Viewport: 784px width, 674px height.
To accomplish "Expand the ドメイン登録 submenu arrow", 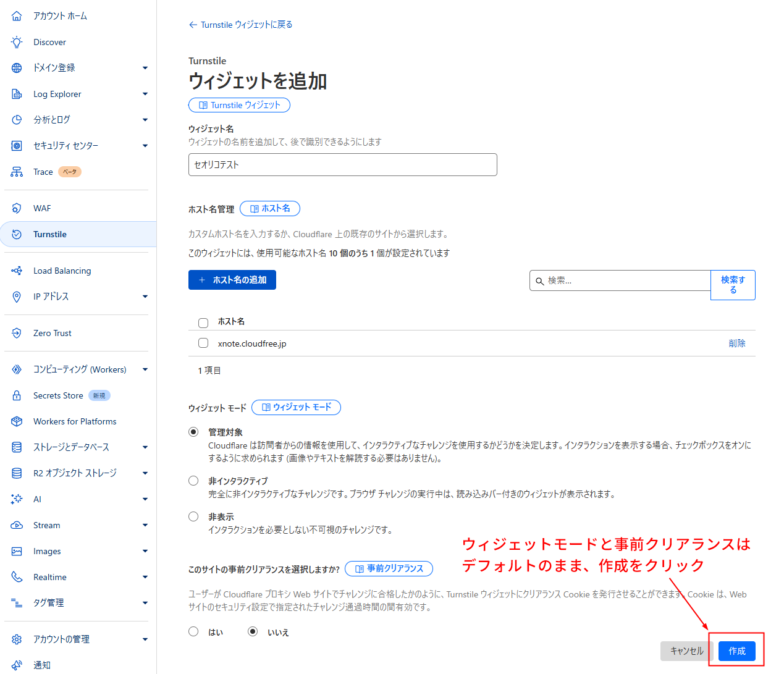I will [145, 68].
